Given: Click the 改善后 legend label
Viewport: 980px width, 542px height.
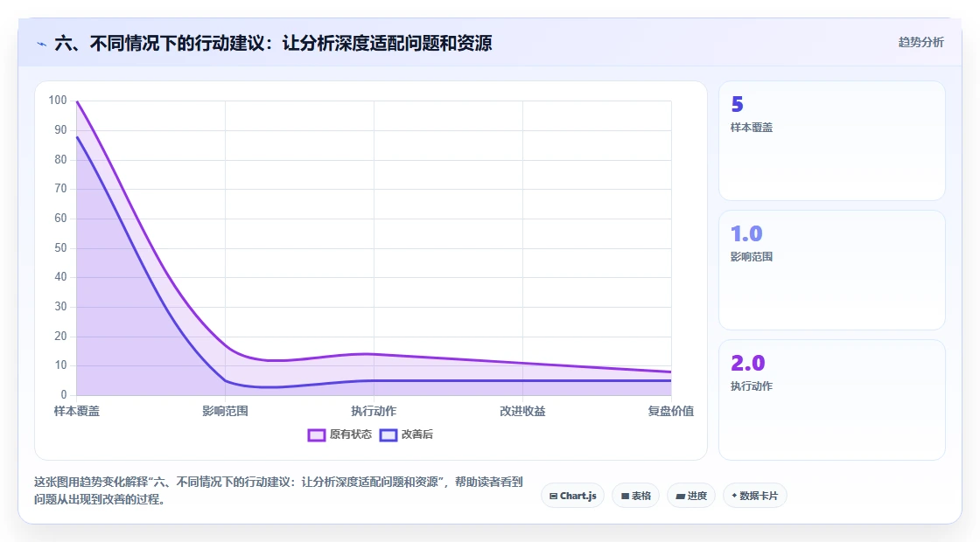Looking at the screenshot, I should (416, 434).
